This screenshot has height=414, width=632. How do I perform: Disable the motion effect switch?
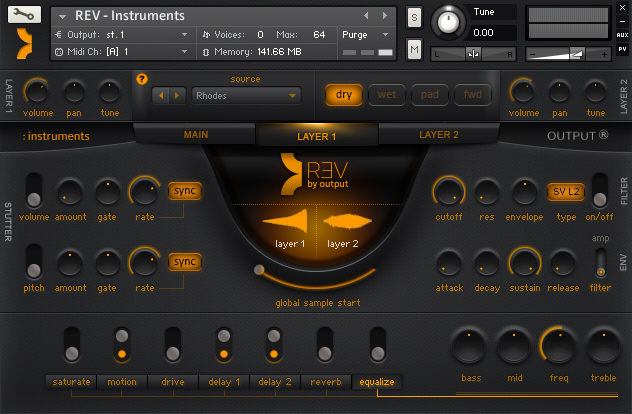point(122,345)
